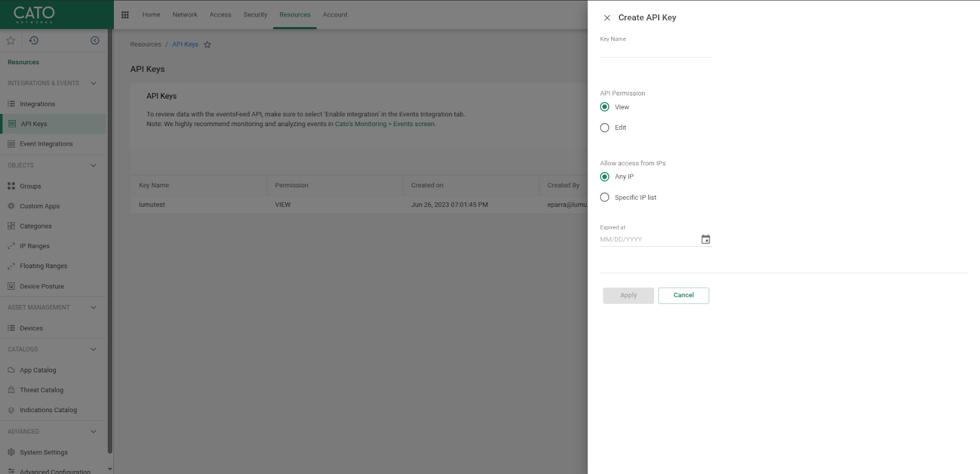
Task: Click the favorites star icon in sidebar
Action: 10,40
